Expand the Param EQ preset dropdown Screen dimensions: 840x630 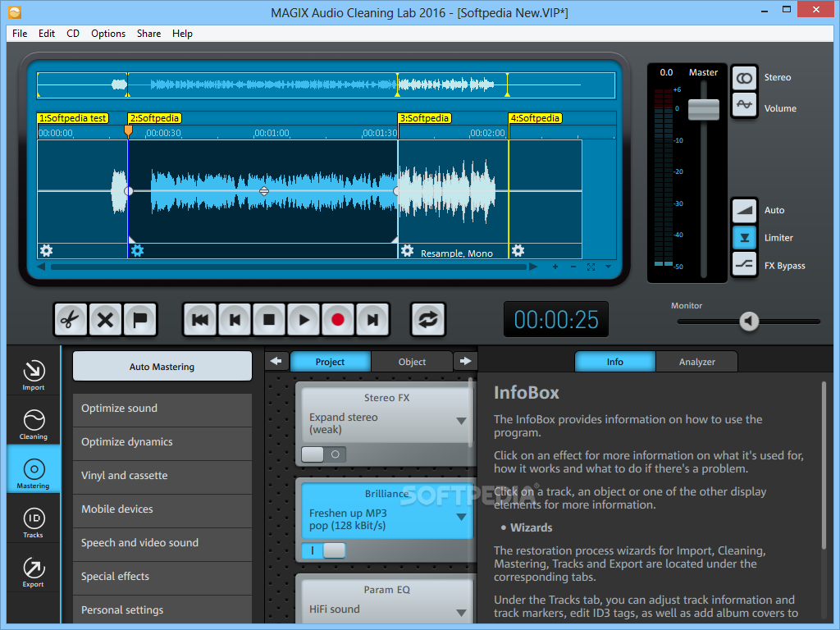461,612
